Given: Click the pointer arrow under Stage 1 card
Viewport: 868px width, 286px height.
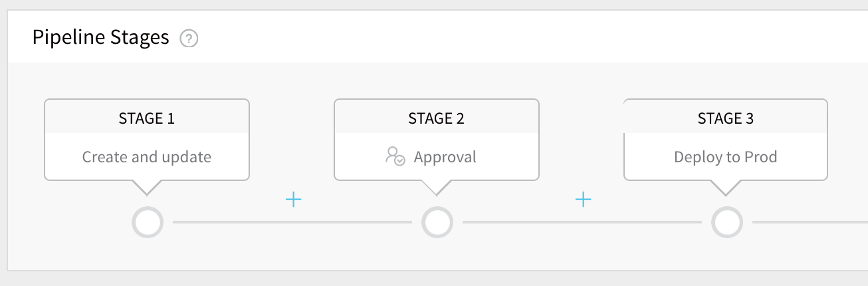Looking at the screenshot, I should click(147, 187).
